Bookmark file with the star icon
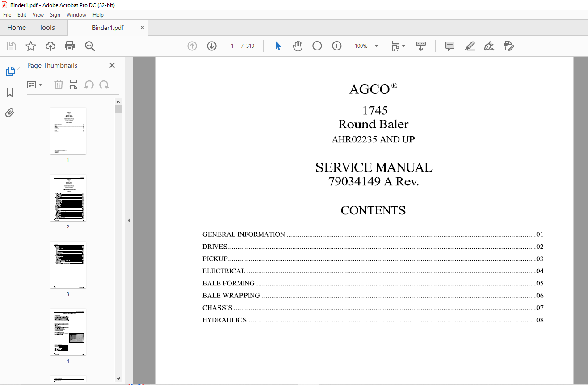 pos(30,46)
